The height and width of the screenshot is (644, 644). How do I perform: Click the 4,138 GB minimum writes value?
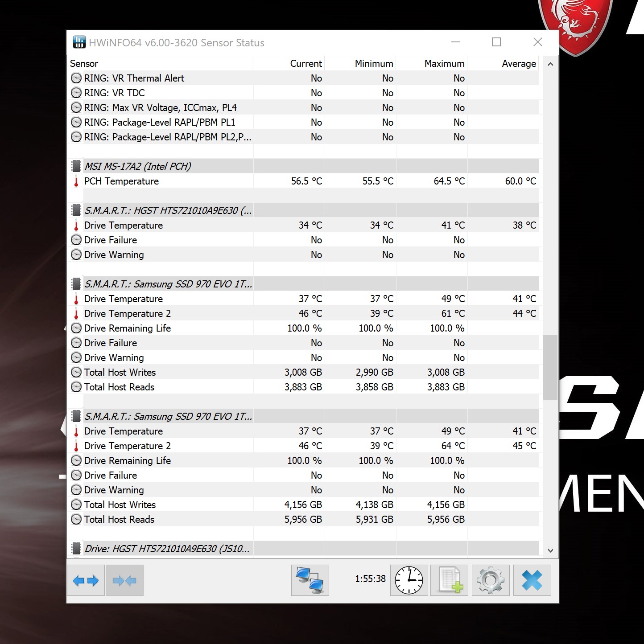click(375, 505)
